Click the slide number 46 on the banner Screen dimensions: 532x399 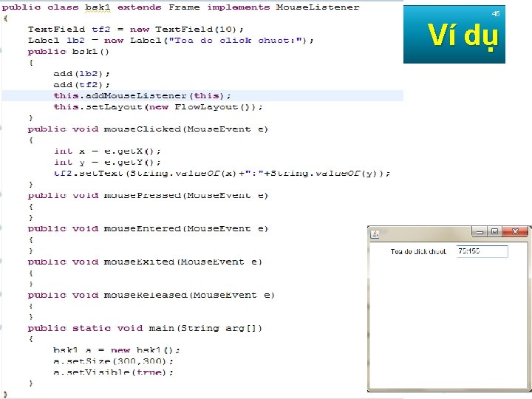click(496, 13)
